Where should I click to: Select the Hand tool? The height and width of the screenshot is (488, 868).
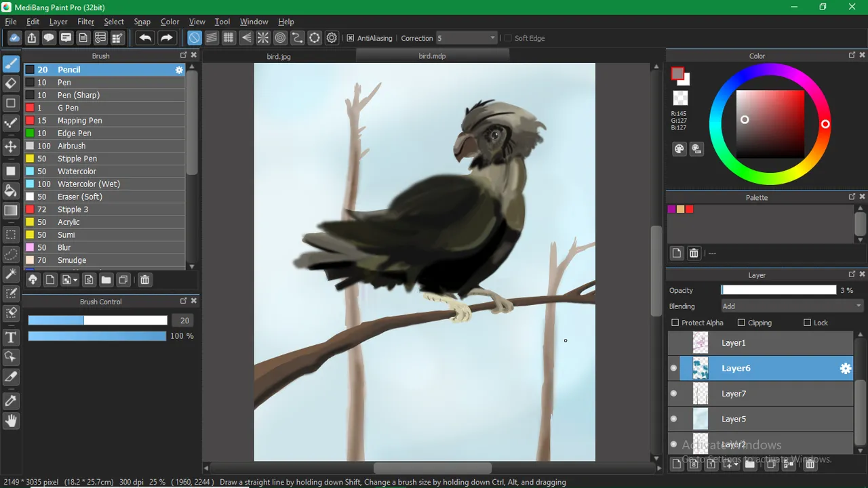11,421
